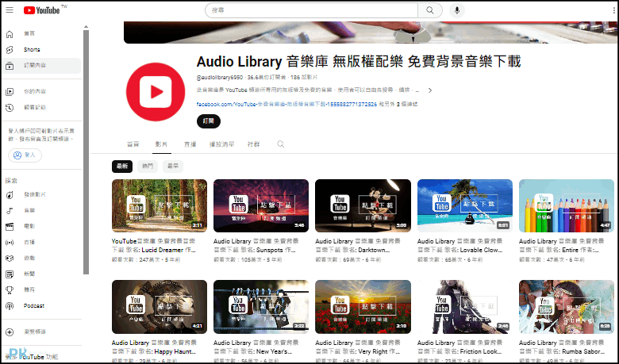This screenshot has height=364, width=619.
Task: Click the sidebar vertical scrollbar
Action: click(x=86, y=151)
